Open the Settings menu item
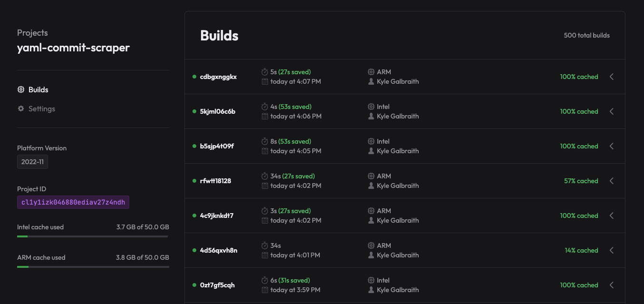The width and height of the screenshot is (644, 304). pyautogui.click(x=41, y=108)
